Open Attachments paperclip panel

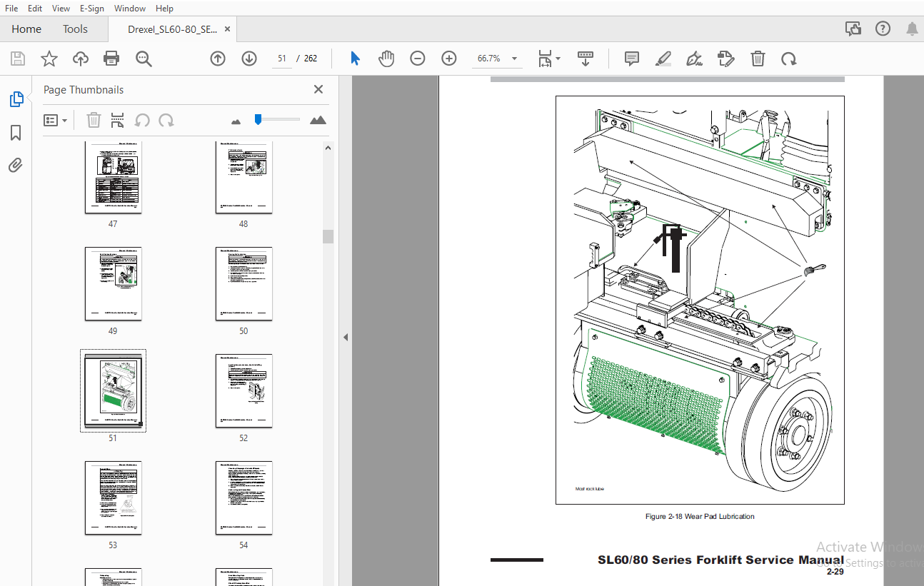pos(16,166)
